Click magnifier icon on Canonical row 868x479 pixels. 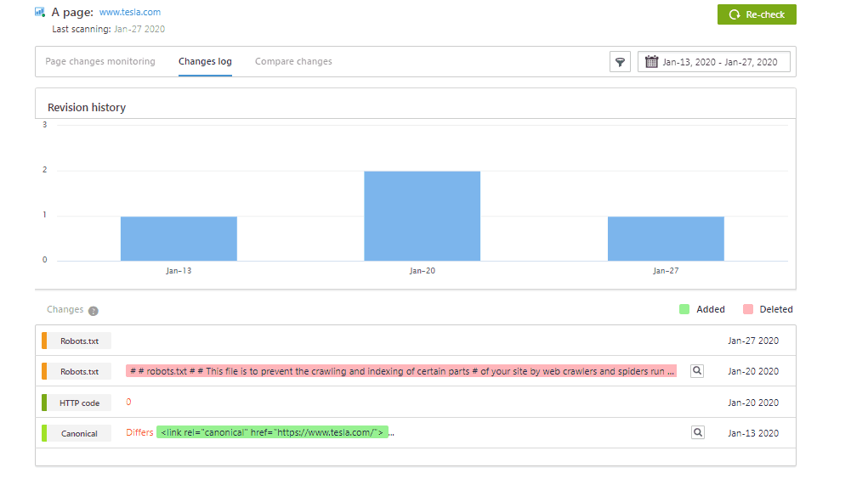pos(697,433)
